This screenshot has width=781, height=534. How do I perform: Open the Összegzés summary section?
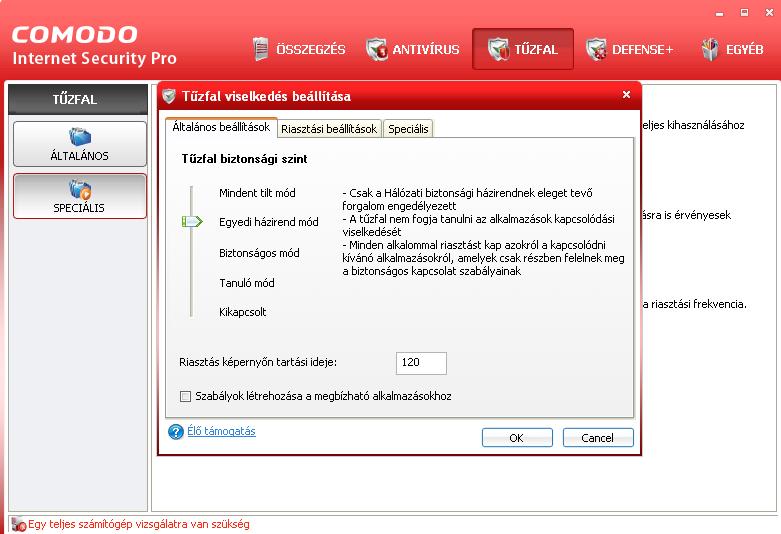[299, 49]
